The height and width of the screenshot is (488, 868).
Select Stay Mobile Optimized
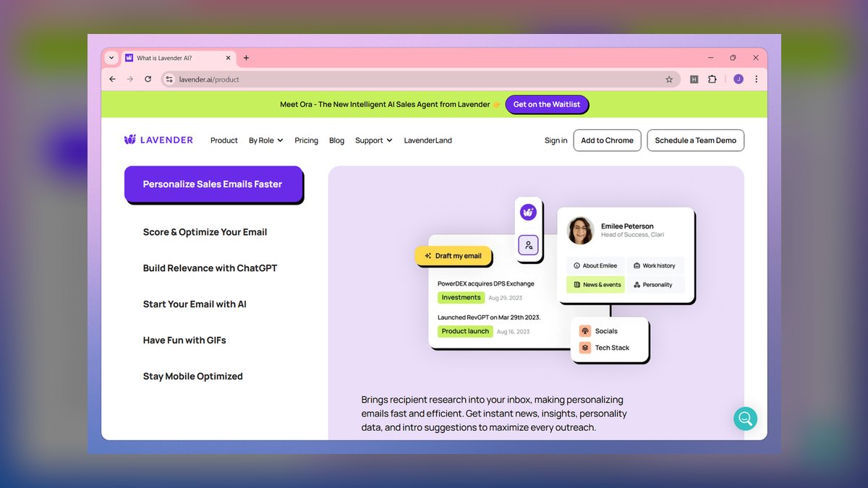click(x=193, y=377)
